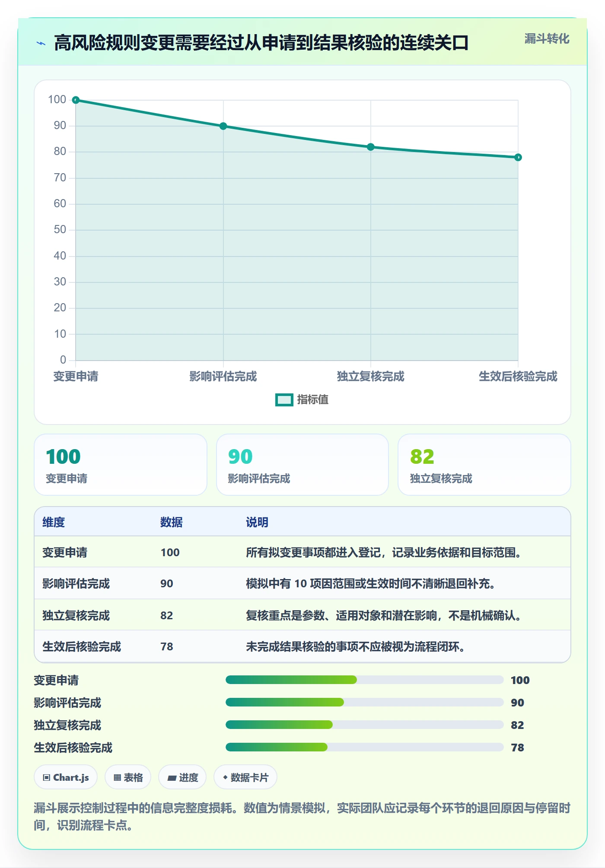Select the 82 独立复核完成 data card
Image resolution: width=605 pixels, height=868 pixels.
coord(484,465)
